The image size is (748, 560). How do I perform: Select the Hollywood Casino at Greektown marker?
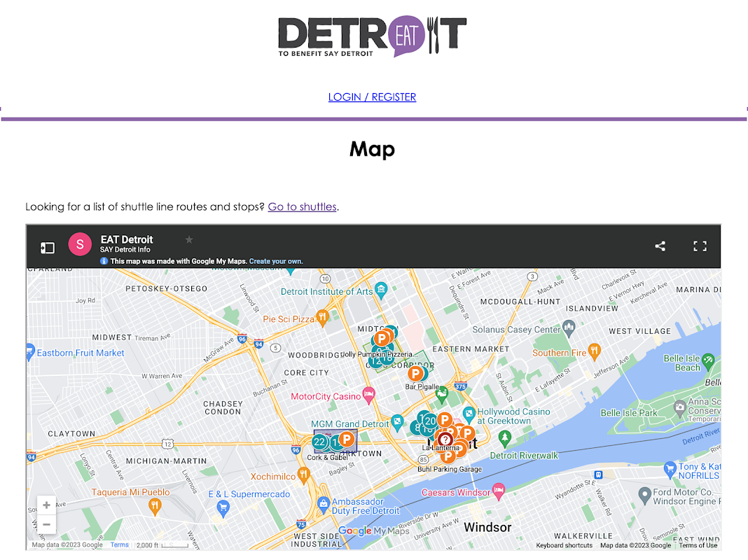469,414
